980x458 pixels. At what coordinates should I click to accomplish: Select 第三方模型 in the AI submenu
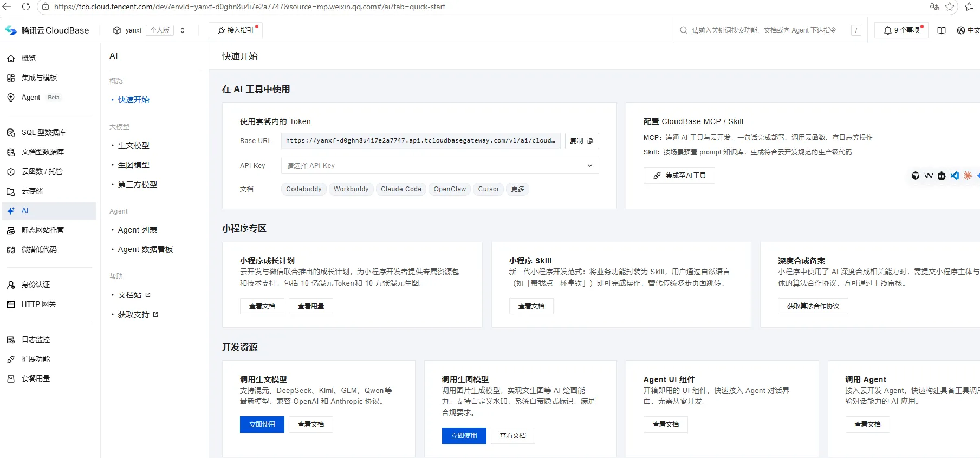point(138,184)
